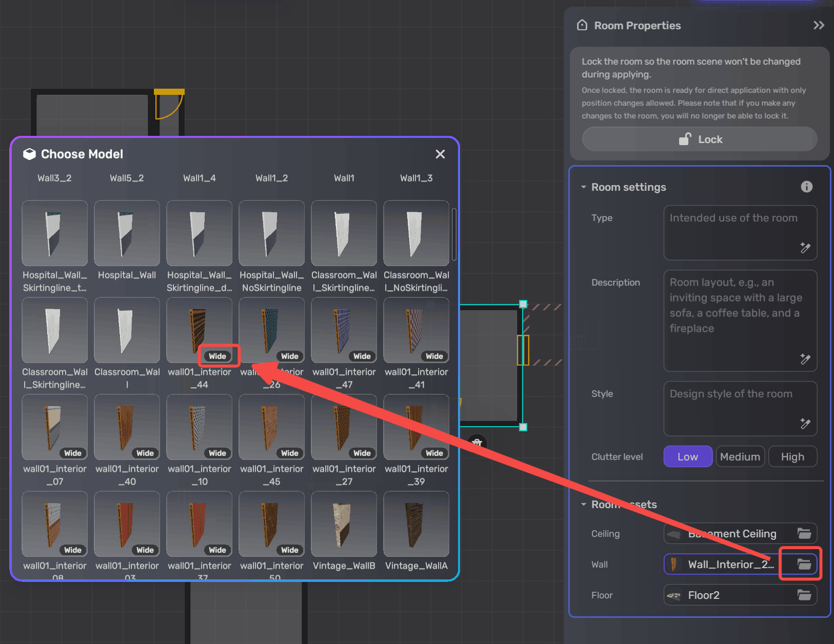This screenshot has height=644, width=834.
Task: Select the Vintage_WallB model thumbnail
Action: (344, 524)
